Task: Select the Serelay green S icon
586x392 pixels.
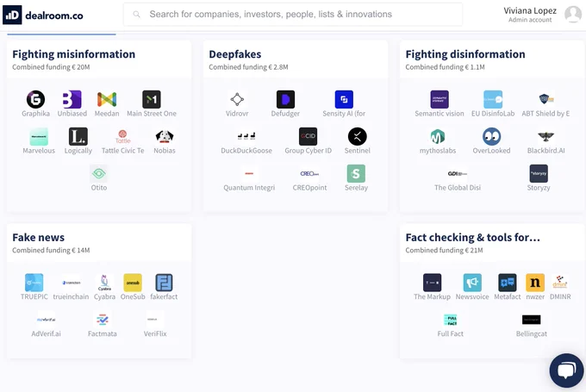Action: click(356, 173)
